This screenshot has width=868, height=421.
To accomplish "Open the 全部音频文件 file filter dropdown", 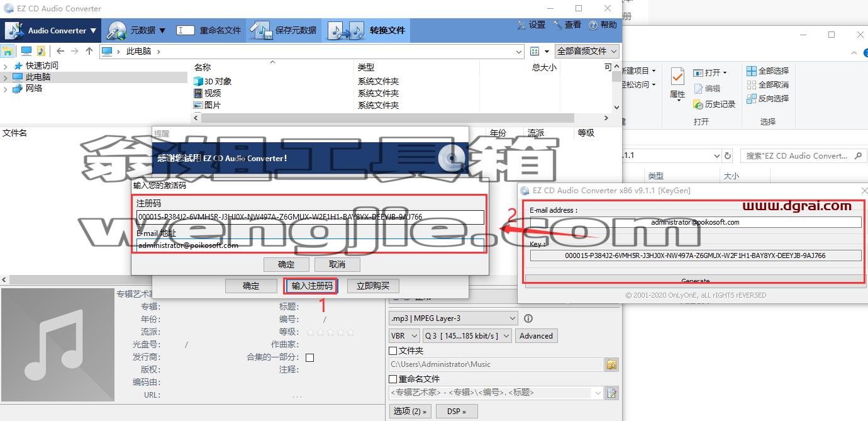I will pos(587,51).
